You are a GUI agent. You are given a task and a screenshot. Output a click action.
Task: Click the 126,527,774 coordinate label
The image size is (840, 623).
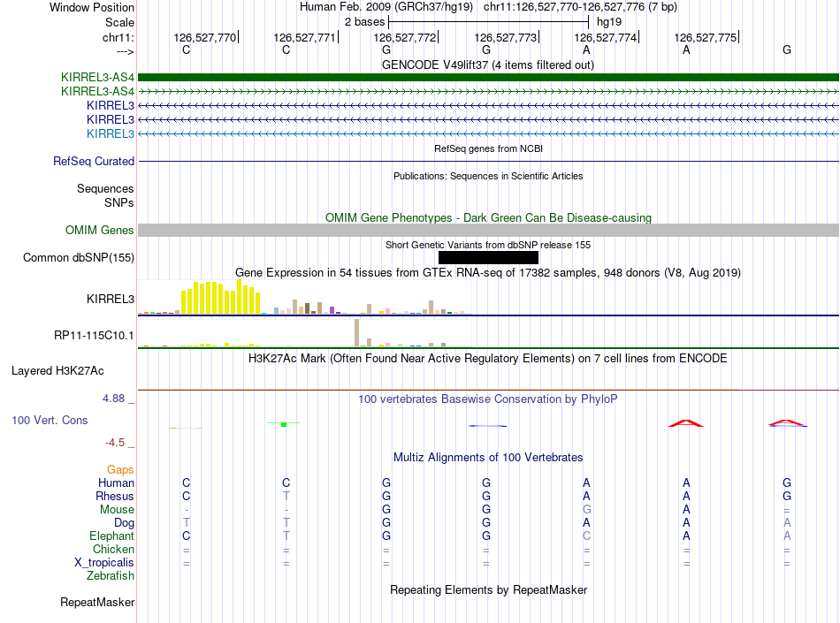[606, 37]
